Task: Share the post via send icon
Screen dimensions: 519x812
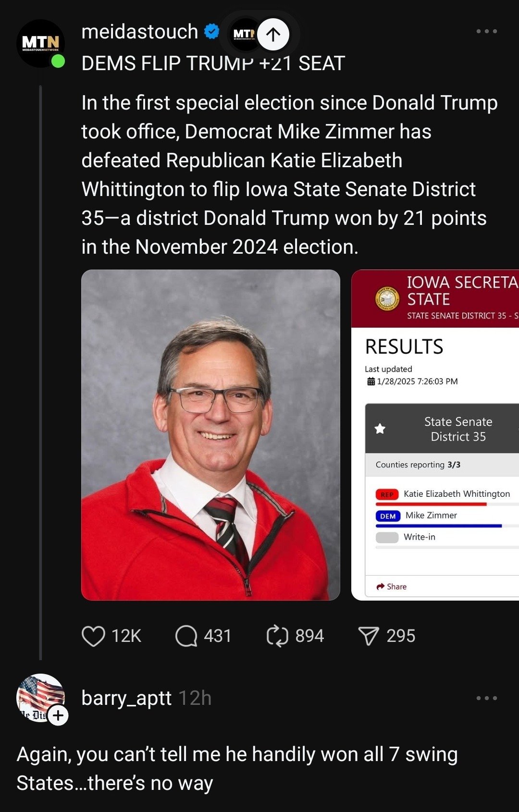Action: click(x=369, y=636)
